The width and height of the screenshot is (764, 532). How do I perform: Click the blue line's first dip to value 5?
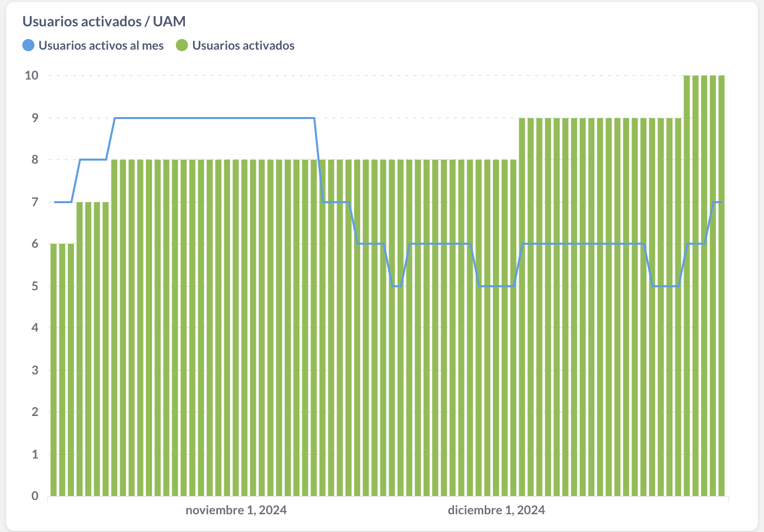point(397,286)
